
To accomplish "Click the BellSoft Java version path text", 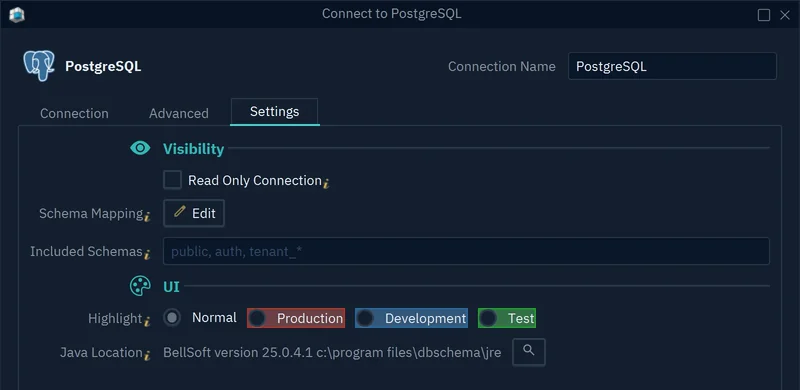I will [x=332, y=352].
